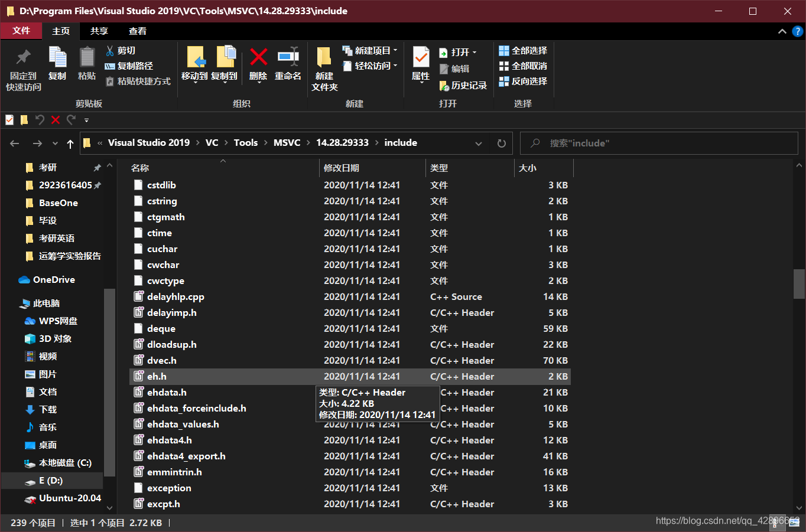Image resolution: width=806 pixels, height=532 pixels.
Task: Click the search "include" box
Action: 659,143
